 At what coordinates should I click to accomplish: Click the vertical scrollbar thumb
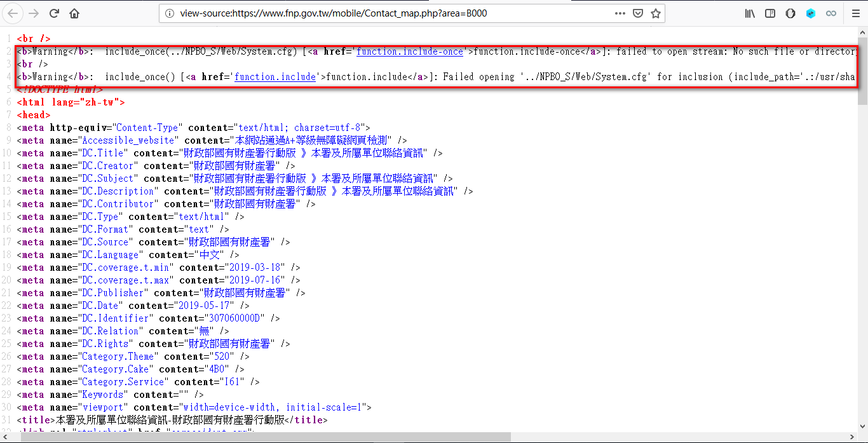coord(862,70)
